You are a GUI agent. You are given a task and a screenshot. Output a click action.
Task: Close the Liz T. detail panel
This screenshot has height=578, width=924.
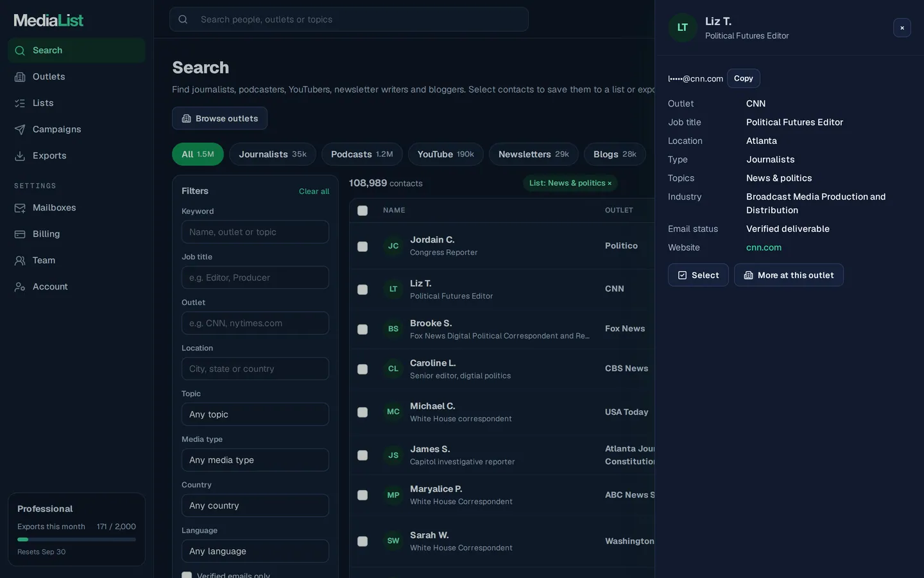click(902, 28)
